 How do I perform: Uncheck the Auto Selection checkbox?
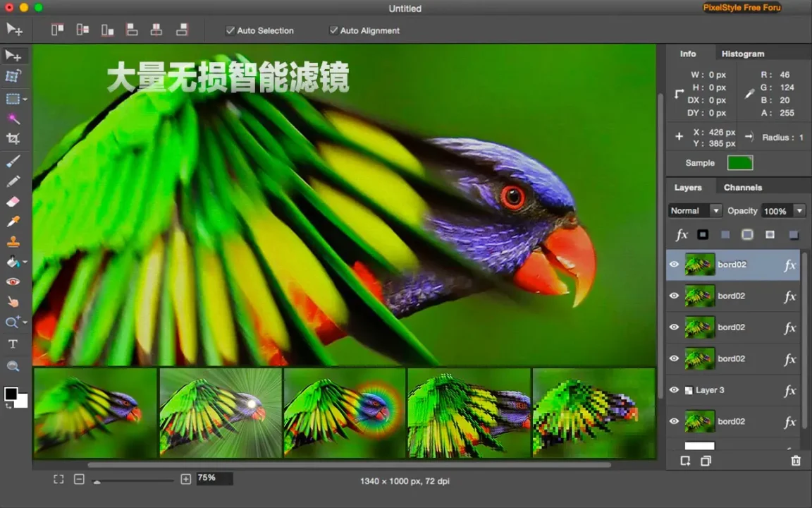point(230,30)
